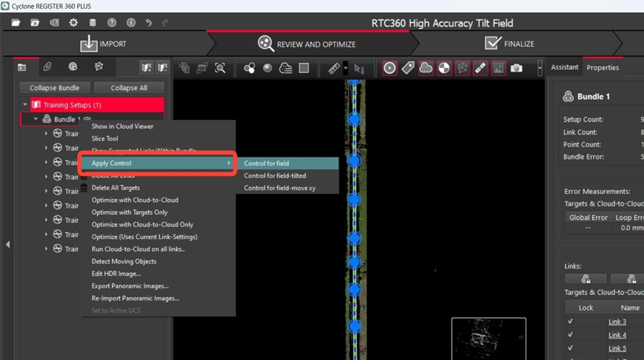
Task: Toggle the Lock checkbox for Link 4
Action: tap(570, 335)
